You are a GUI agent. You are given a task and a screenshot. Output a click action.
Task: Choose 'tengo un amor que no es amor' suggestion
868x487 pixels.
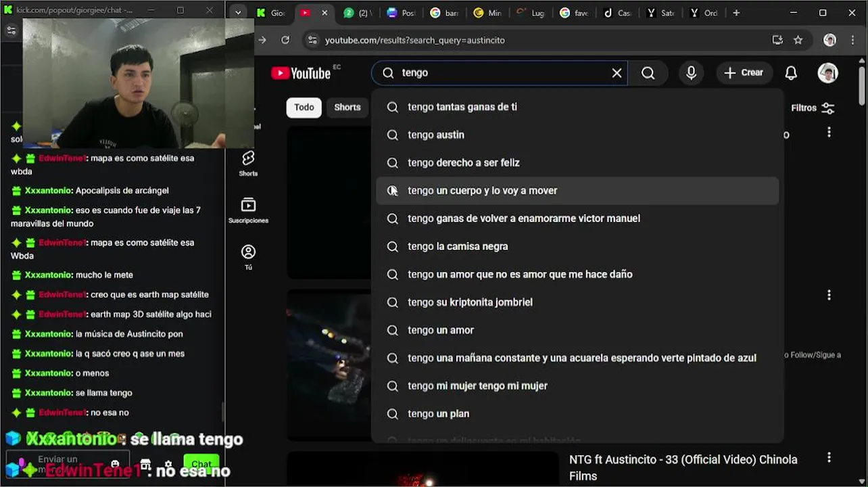(x=577, y=274)
